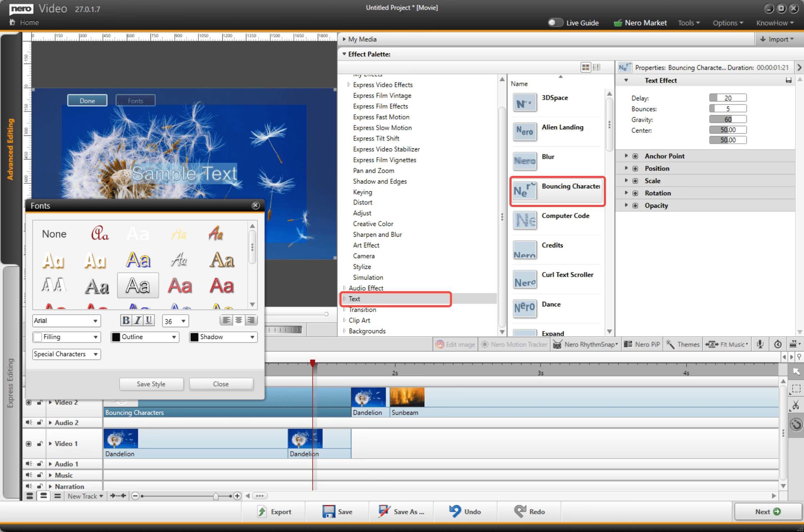
Task: Open the Tools menu
Action: coord(689,23)
